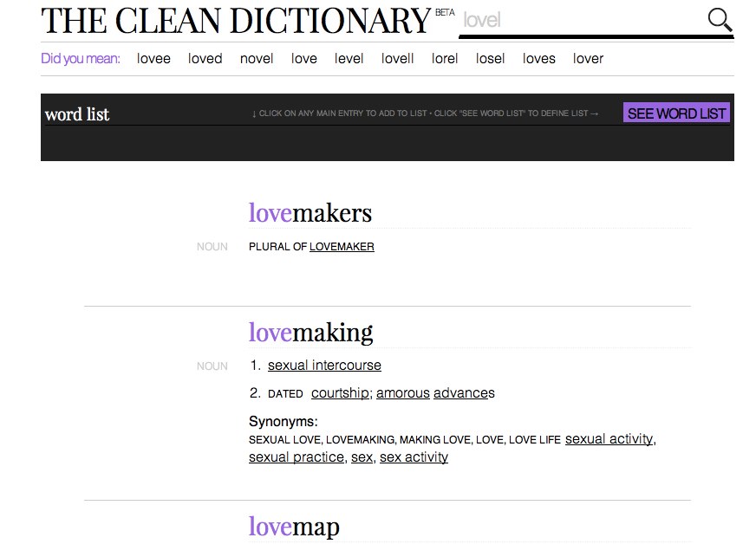Open the 'courtship' linked term

pyautogui.click(x=340, y=392)
